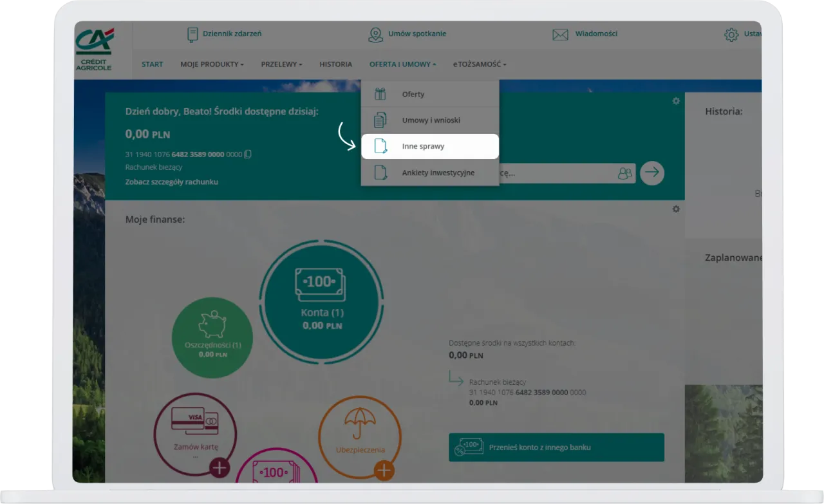
Task: Choose Umowy i wnioski menu entry
Action: (x=431, y=120)
